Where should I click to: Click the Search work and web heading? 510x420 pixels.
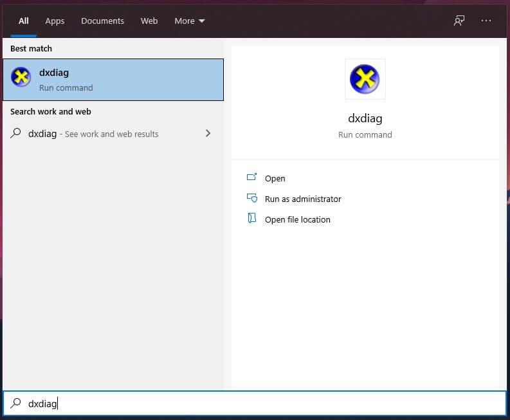coord(51,111)
